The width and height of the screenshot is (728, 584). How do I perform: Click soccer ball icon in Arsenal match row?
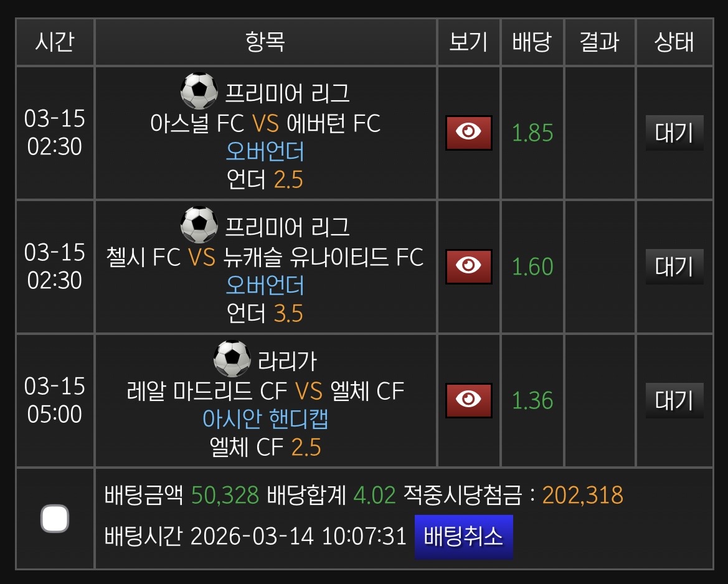point(199,92)
